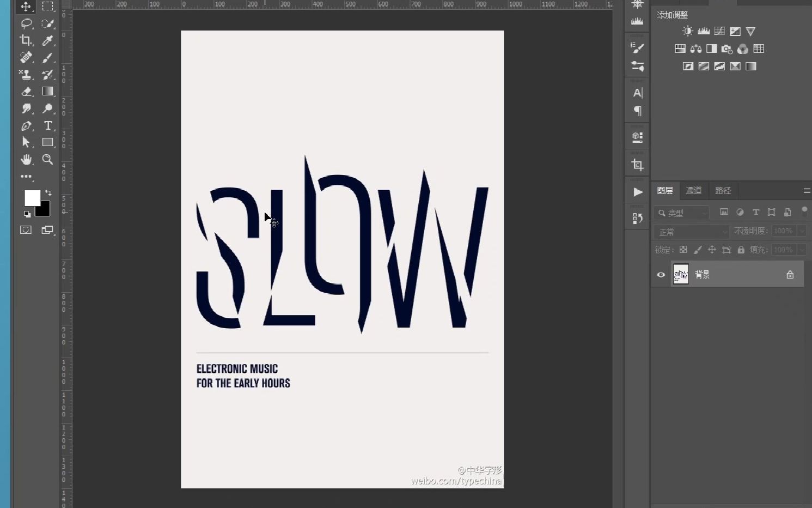Viewport: 812px width, 508px height.
Task: Select the Smudge tool
Action: [26, 108]
